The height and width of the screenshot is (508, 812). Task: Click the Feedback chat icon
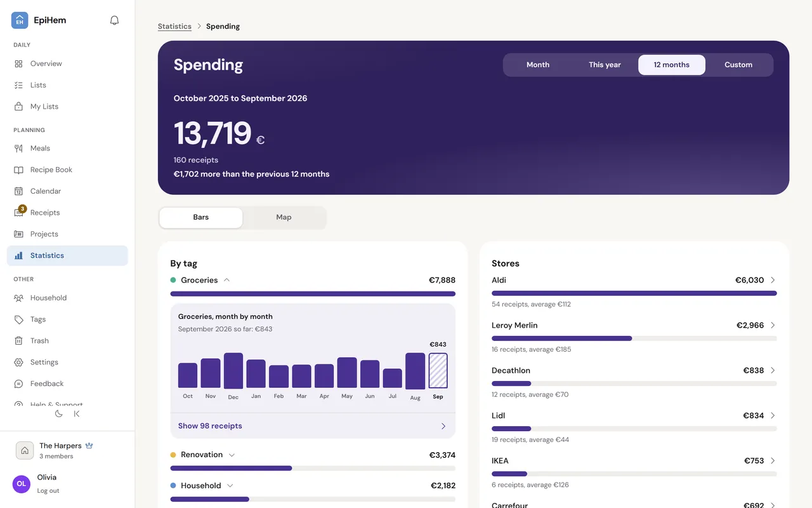tap(19, 384)
